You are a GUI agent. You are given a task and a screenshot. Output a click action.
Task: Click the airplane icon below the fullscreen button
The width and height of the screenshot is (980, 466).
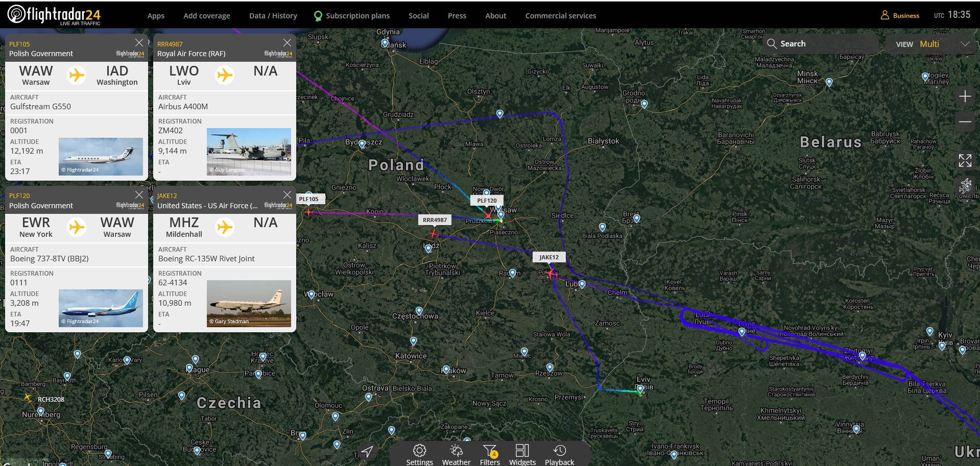click(965, 185)
